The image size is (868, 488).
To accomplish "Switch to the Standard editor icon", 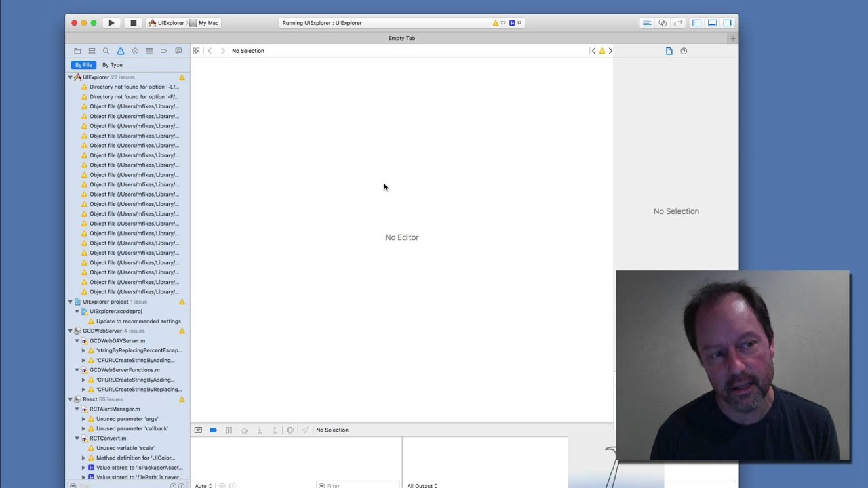I will [x=647, y=23].
